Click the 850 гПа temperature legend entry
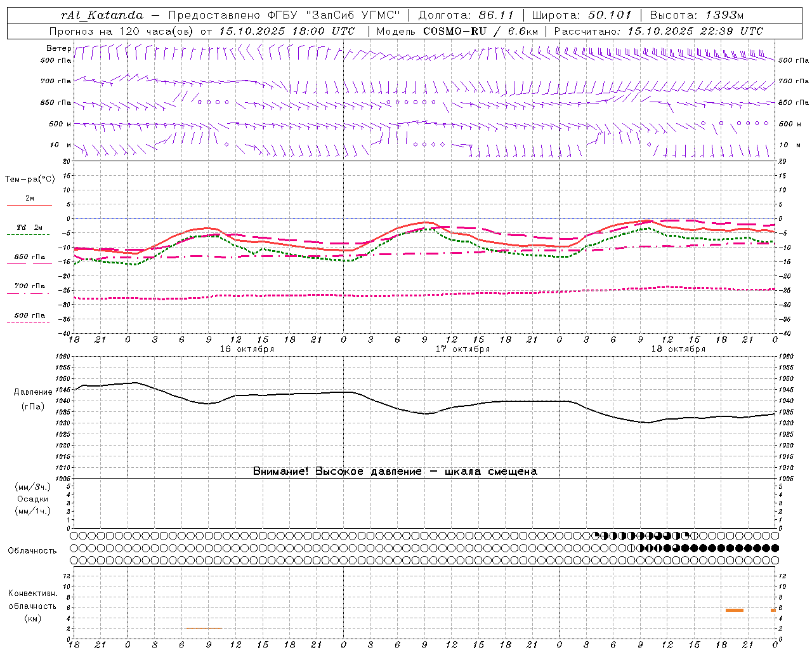The image size is (812, 650). 30,257
